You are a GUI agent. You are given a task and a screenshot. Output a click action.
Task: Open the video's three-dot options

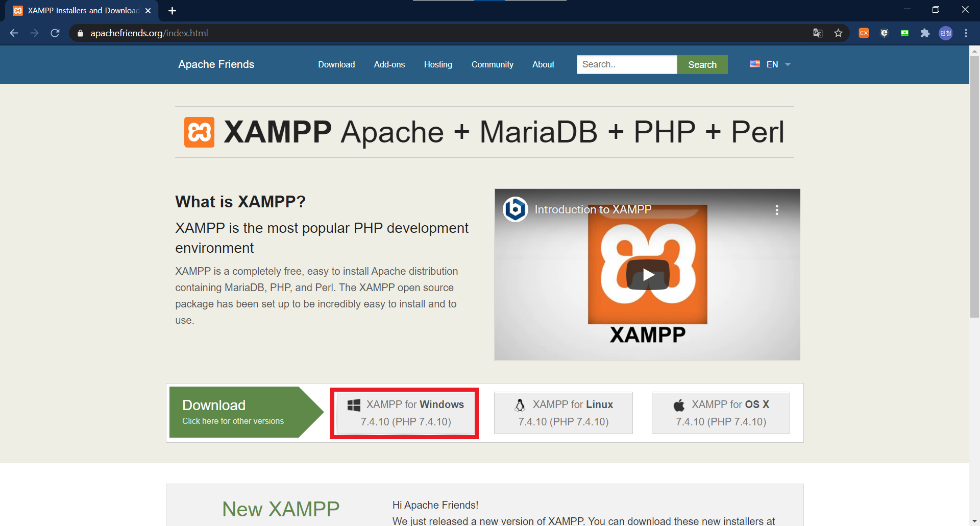point(777,210)
